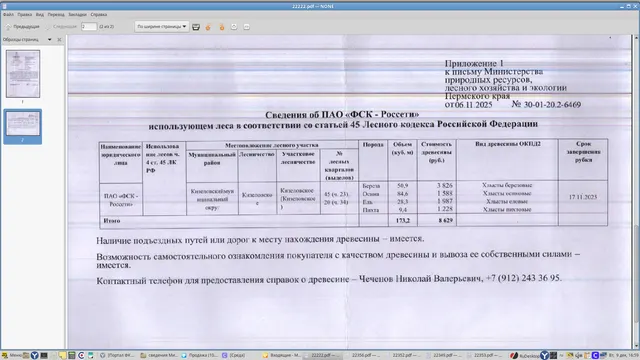
Task: Switch to the Входящие - М... mail window
Action: [x=281, y=356]
